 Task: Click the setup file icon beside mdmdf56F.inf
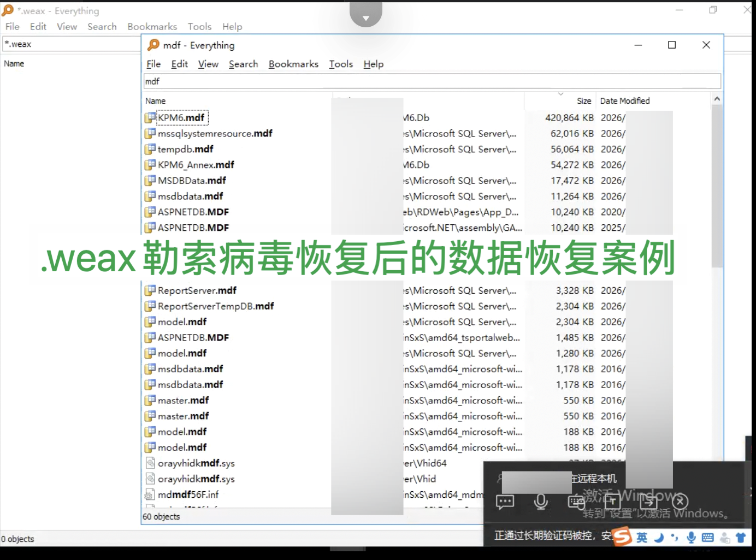[x=150, y=495]
